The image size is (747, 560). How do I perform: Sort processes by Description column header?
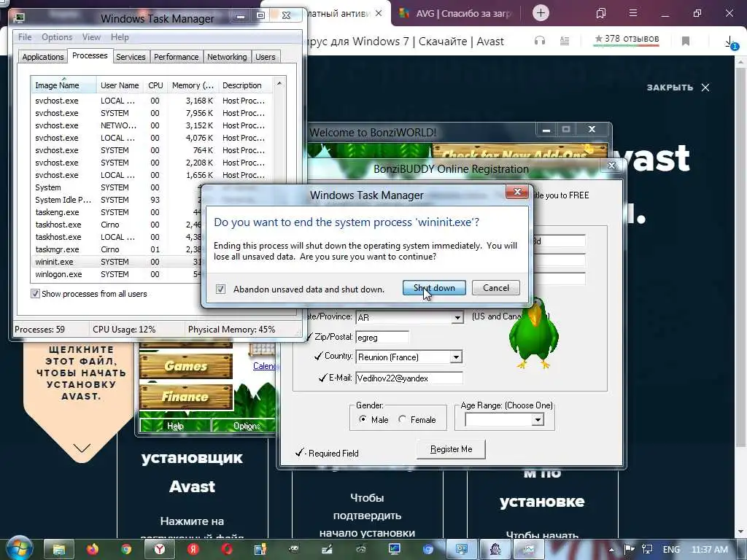pos(246,85)
